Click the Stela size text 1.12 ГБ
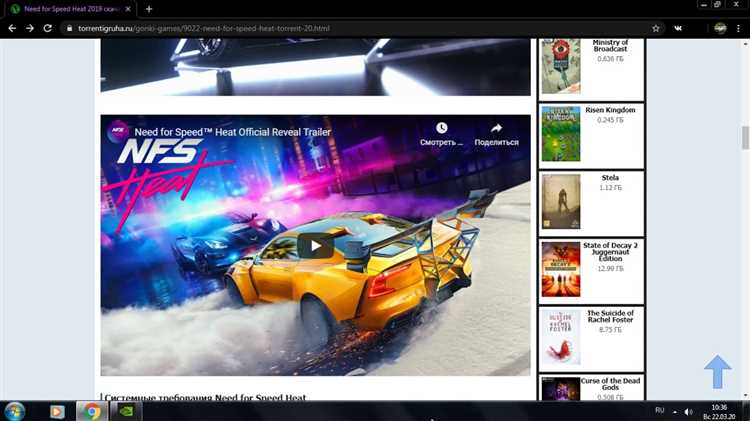 (x=610, y=188)
